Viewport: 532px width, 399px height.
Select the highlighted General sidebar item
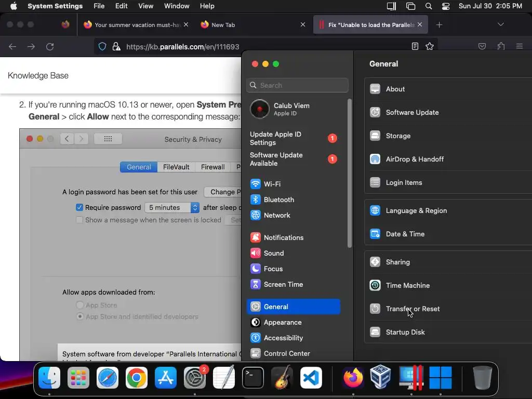294,307
